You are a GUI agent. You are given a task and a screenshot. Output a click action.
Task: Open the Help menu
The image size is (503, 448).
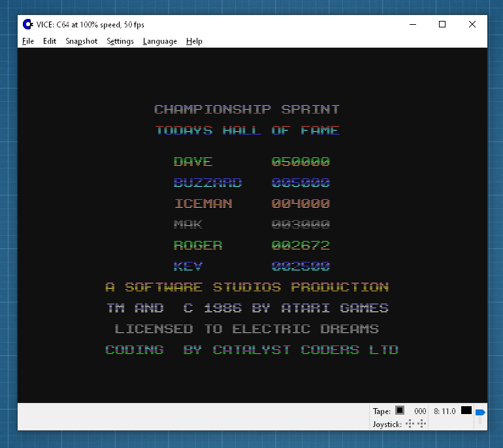tap(194, 41)
